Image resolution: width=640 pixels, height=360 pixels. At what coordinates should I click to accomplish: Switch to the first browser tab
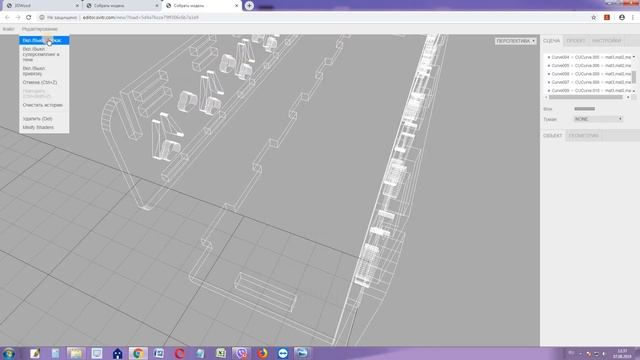point(41,6)
